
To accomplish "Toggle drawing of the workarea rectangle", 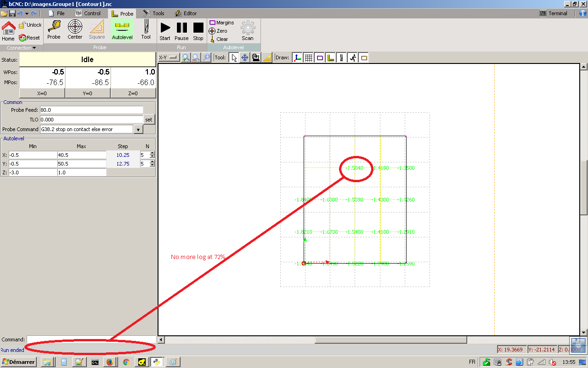I will [x=364, y=57].
